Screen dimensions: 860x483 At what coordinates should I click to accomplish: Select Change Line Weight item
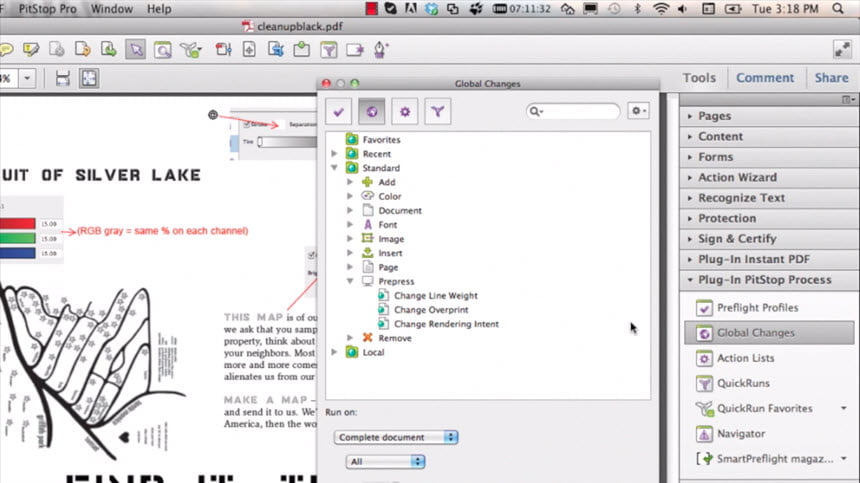tap(435, 296)
